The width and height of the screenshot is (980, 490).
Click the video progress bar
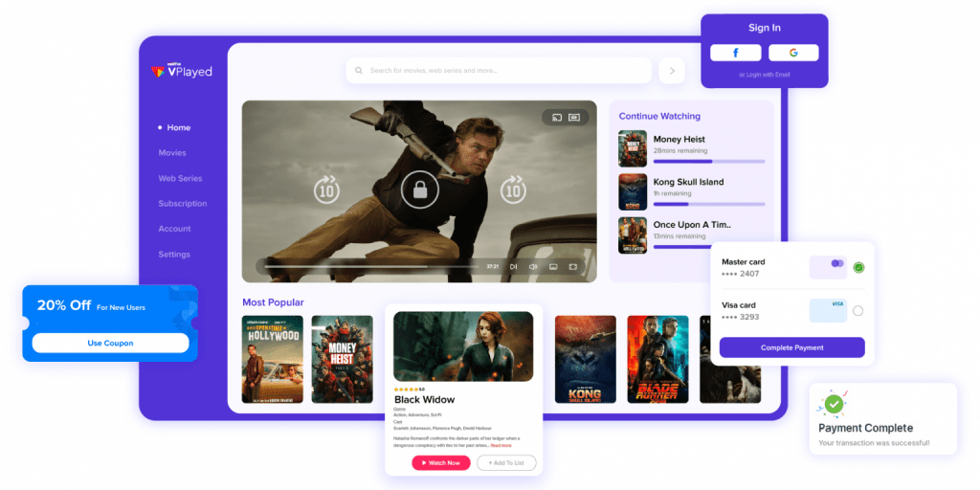(371, 266)
